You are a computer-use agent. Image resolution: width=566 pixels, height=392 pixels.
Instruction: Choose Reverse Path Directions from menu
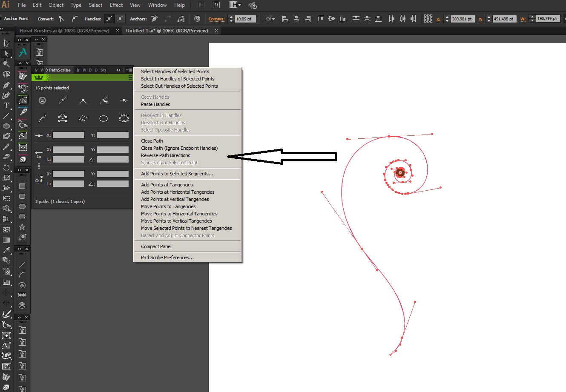tap(166, 155)
